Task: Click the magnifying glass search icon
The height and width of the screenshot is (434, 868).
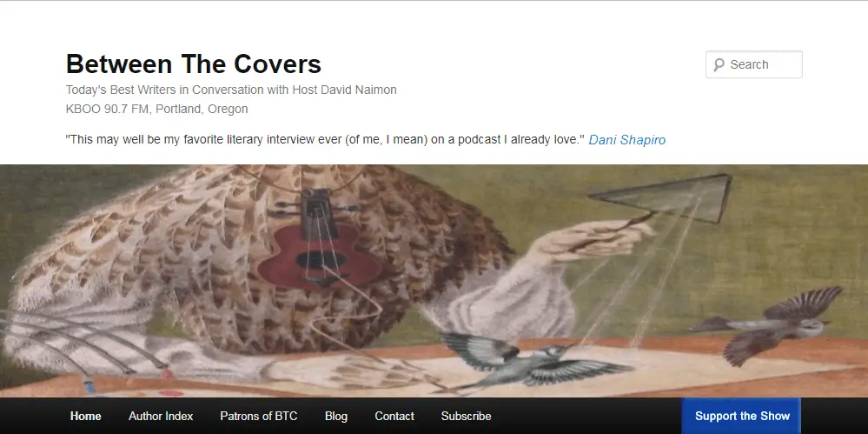Action: [719, 65]
